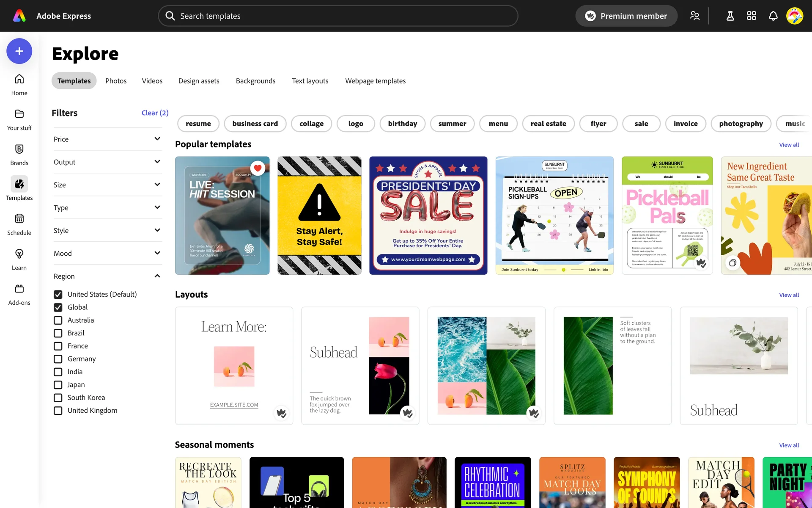
Task: Click the blue plus create button
Action: (19, 51)
